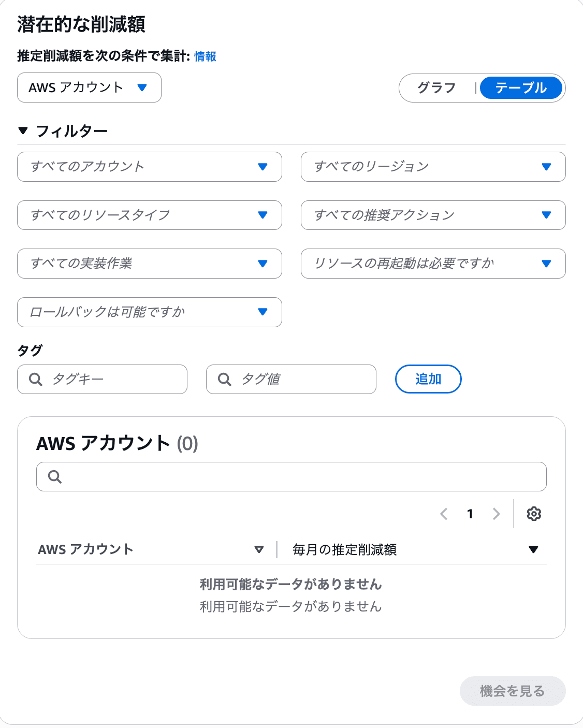Go to previous page chevron
Screen dimensions: 583x728
pos(444,514)
